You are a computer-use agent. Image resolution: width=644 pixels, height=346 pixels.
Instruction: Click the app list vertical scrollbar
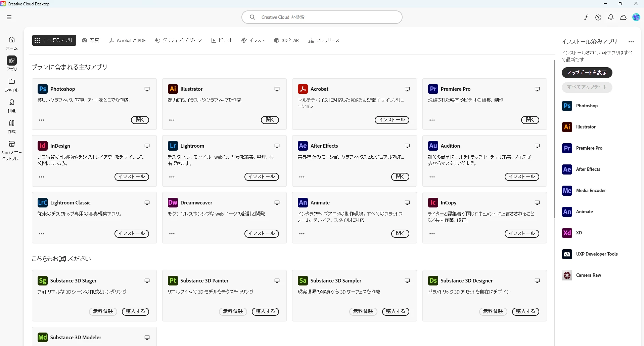[x=554, y=139]
